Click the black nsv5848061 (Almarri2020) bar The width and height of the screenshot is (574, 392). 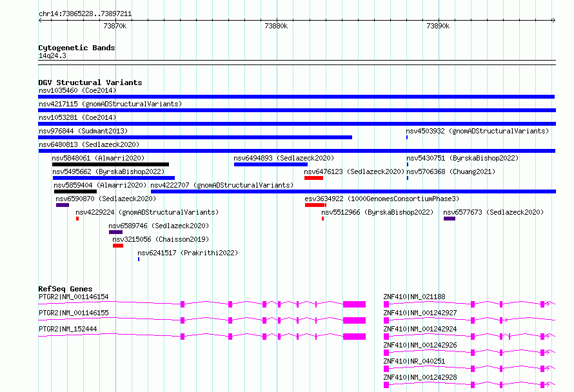(110, 164)
